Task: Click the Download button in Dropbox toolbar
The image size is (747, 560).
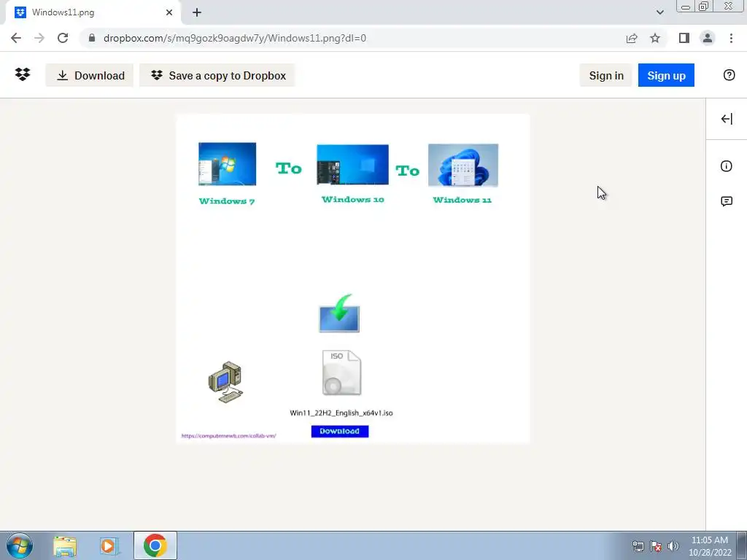Action: (90, 75)
